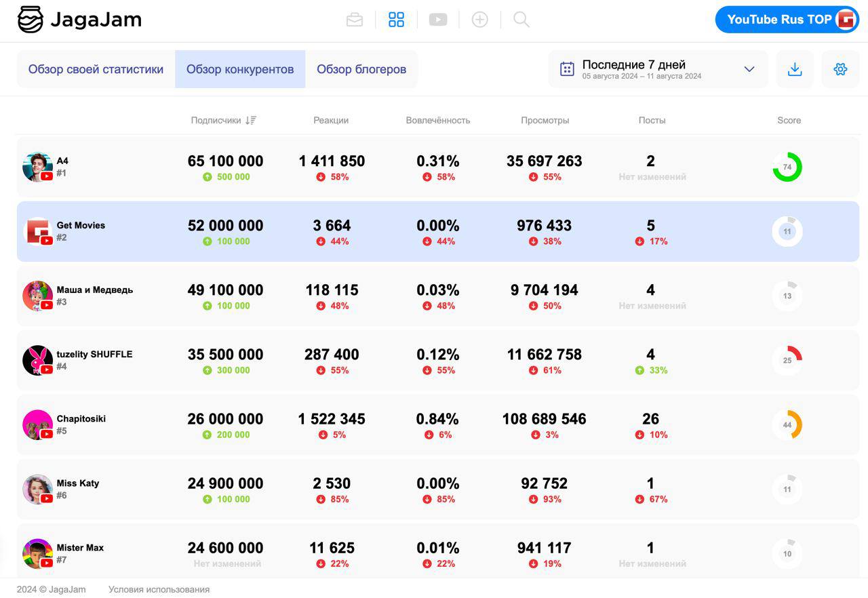The height and width of the screenshot is (598, 868).
Task: Click the briefcase icon in top navigation
Action: point(355,20)
